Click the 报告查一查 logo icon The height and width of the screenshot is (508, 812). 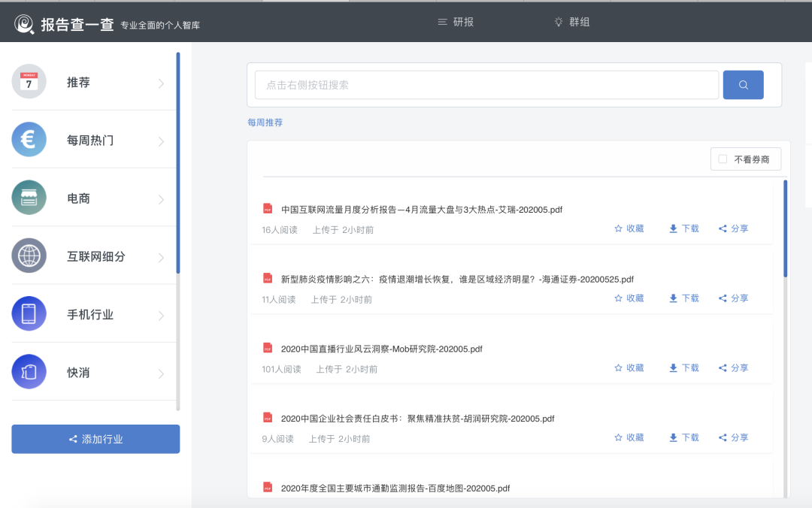(24, 24)
